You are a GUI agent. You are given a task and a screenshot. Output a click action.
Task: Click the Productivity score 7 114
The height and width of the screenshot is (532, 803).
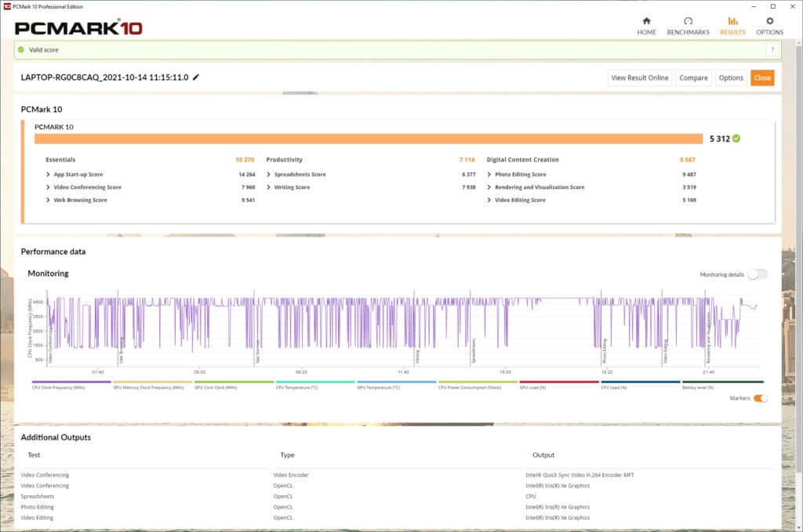467,160
